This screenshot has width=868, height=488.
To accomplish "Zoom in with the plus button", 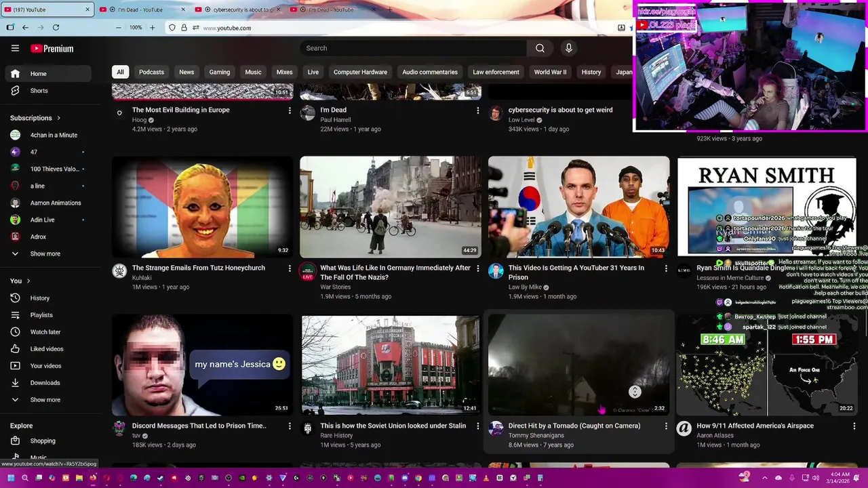I will (152, 28).
